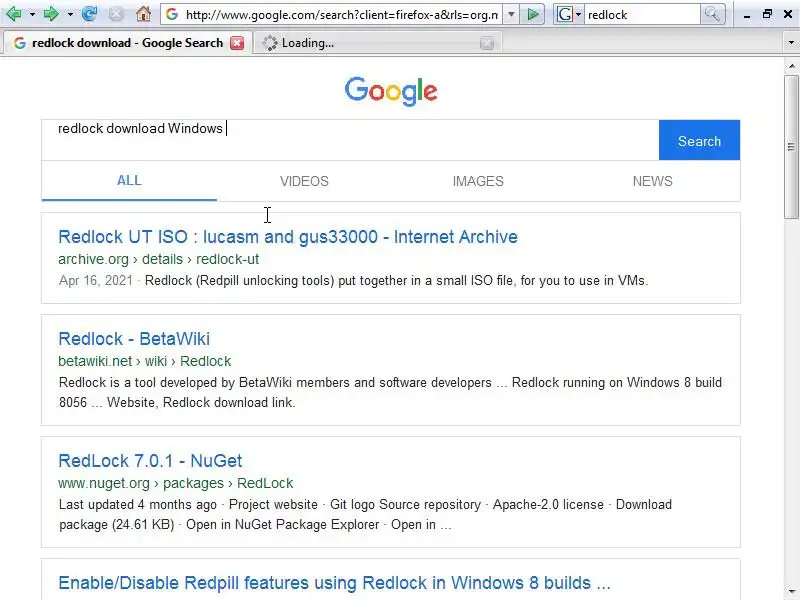800x600 pixels.
Task: Select the IMAGES results tab
Action: tap(478, 181)
